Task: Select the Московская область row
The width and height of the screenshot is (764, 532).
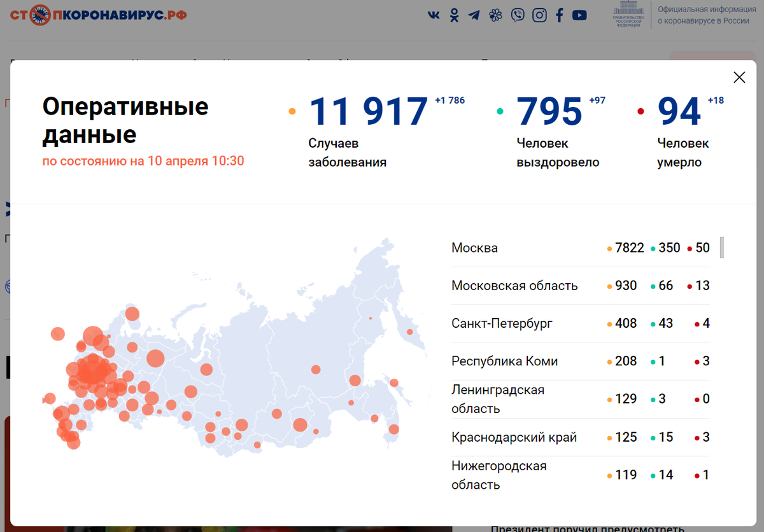Action: (581, 286)
